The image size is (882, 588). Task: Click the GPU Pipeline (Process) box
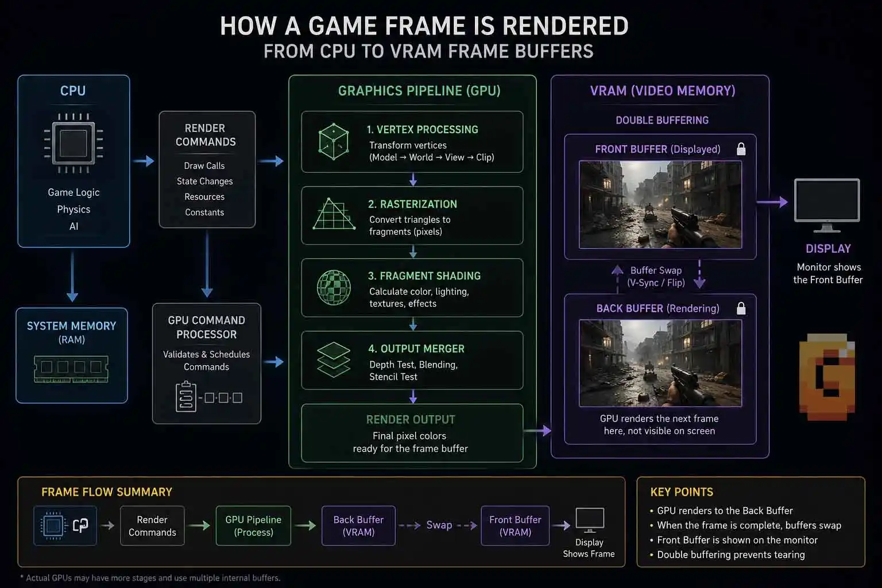click(253, 525)
